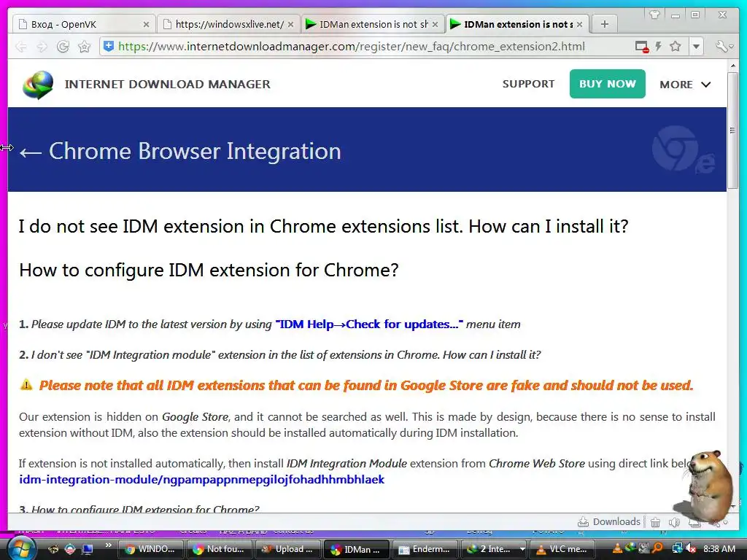Click the show desktop quick launch icon

88,549
